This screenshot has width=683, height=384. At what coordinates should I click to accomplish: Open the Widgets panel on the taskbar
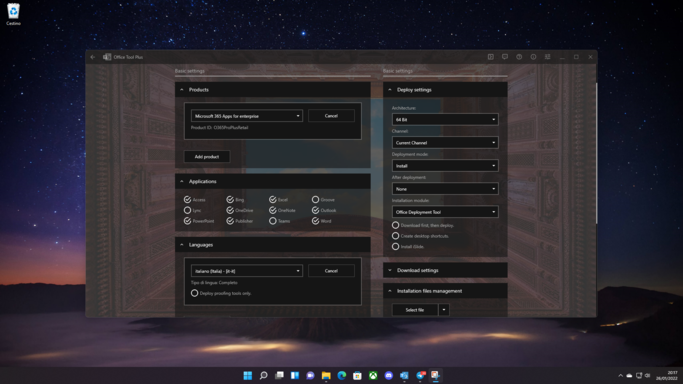pyautogui.click(x=295, y=375)
